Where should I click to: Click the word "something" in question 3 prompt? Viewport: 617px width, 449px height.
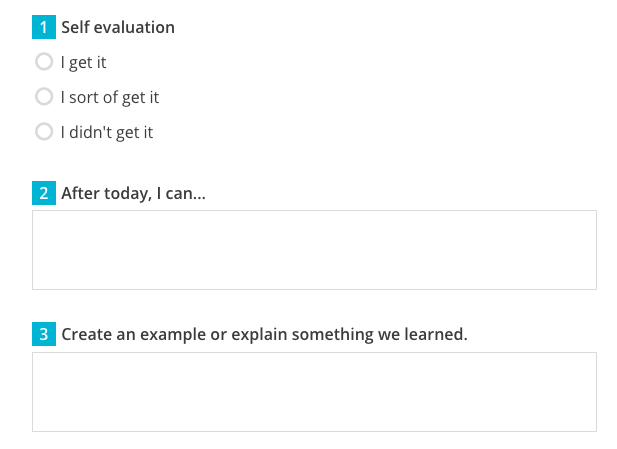(x=333, y=335)
